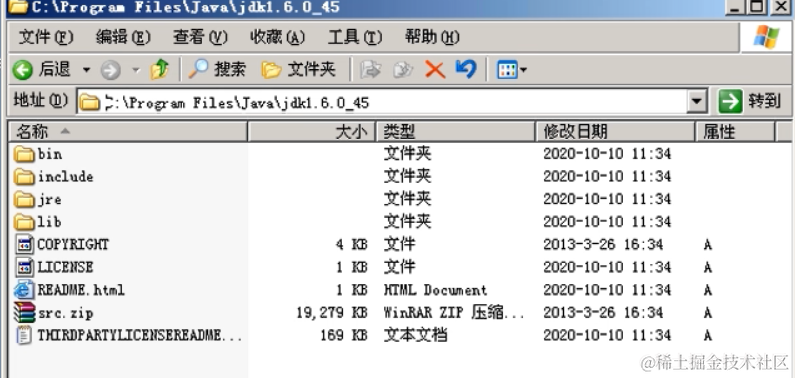Click the jre folder icon
Screen dimensions: 795x378
(x=24, y=199)
